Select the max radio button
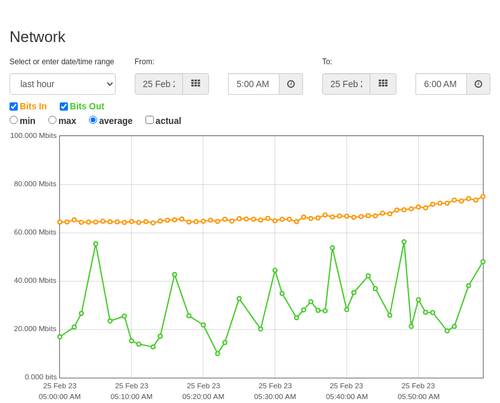 [52, 120]
